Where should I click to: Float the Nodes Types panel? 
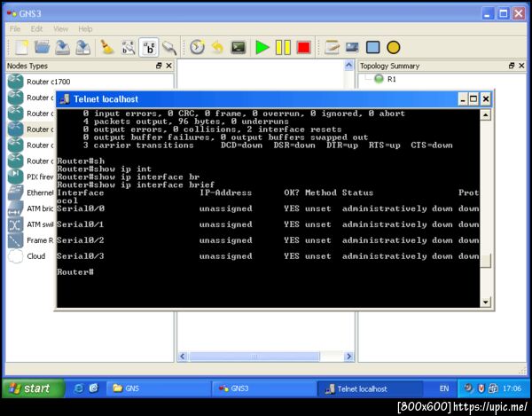pyautogui.click(x=159, y=66)
